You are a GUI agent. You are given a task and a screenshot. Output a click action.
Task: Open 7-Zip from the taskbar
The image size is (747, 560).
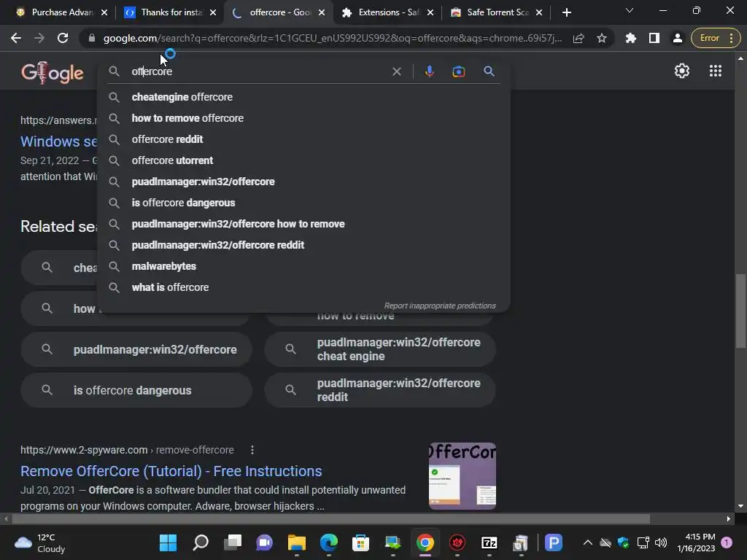point(489,542)
